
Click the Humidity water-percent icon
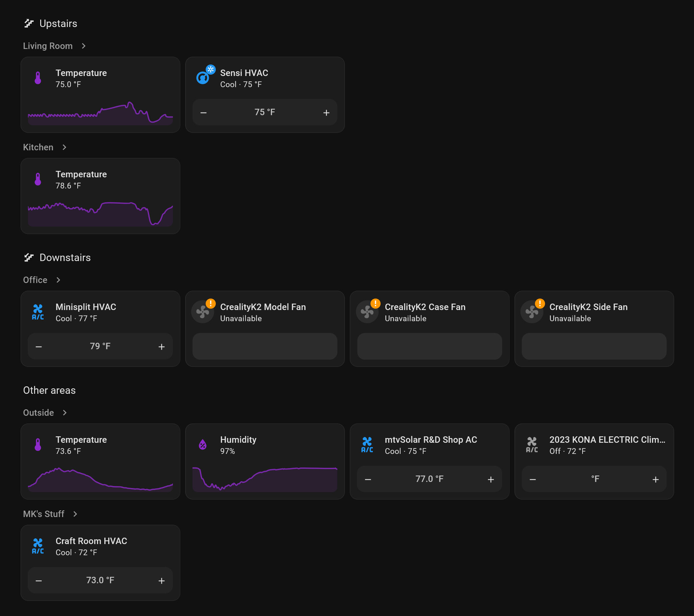click(x=203, y=444)
